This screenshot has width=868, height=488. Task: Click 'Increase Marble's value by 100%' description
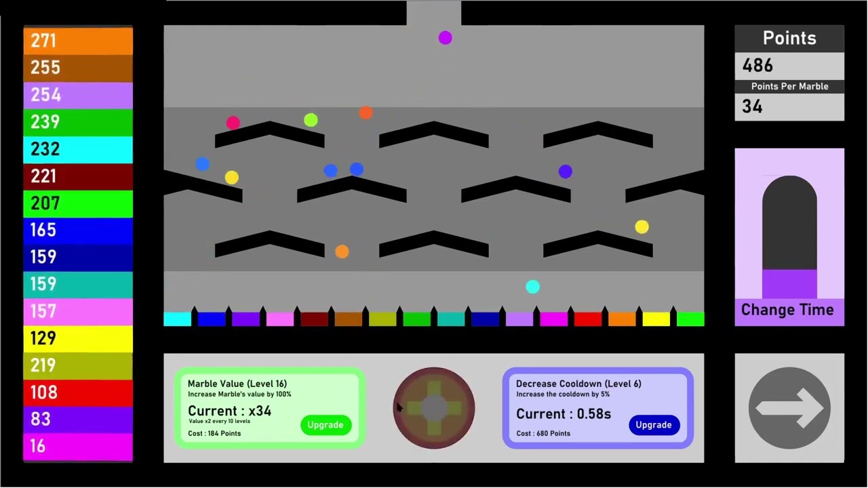[239, 394]
